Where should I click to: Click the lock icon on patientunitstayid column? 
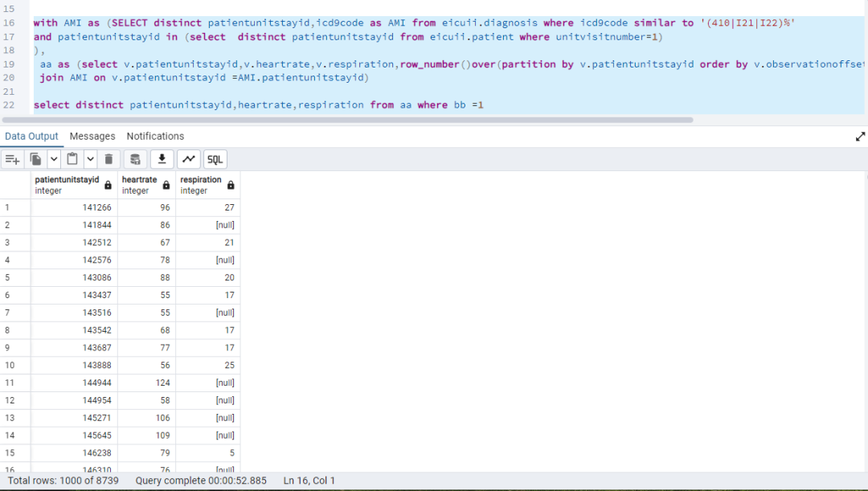pyautogui.click(x=108, y=186)
